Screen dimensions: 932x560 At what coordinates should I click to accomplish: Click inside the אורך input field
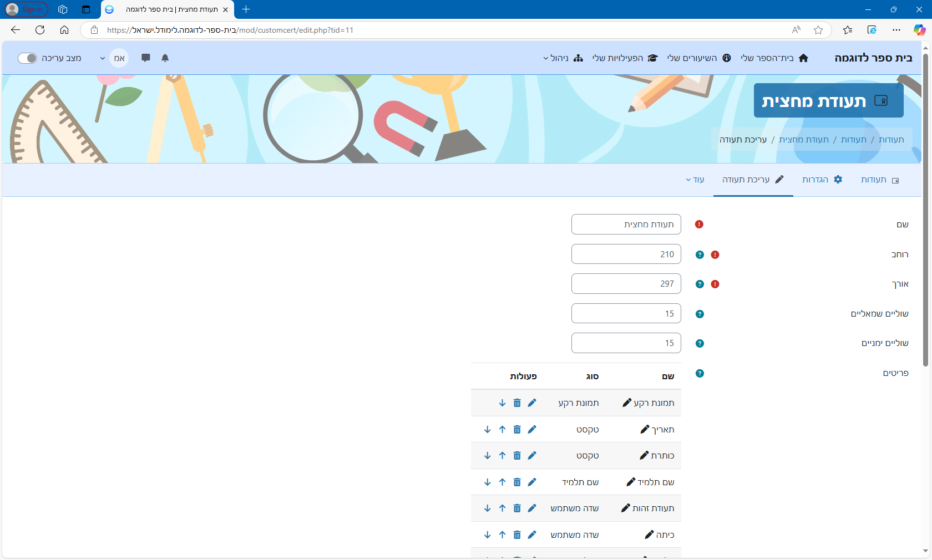[x=626, y=284]
